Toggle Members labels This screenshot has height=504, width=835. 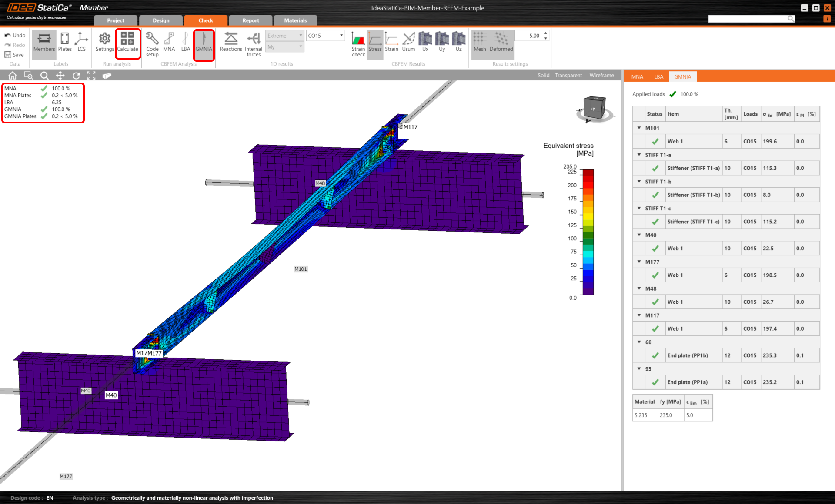point(44,42)
